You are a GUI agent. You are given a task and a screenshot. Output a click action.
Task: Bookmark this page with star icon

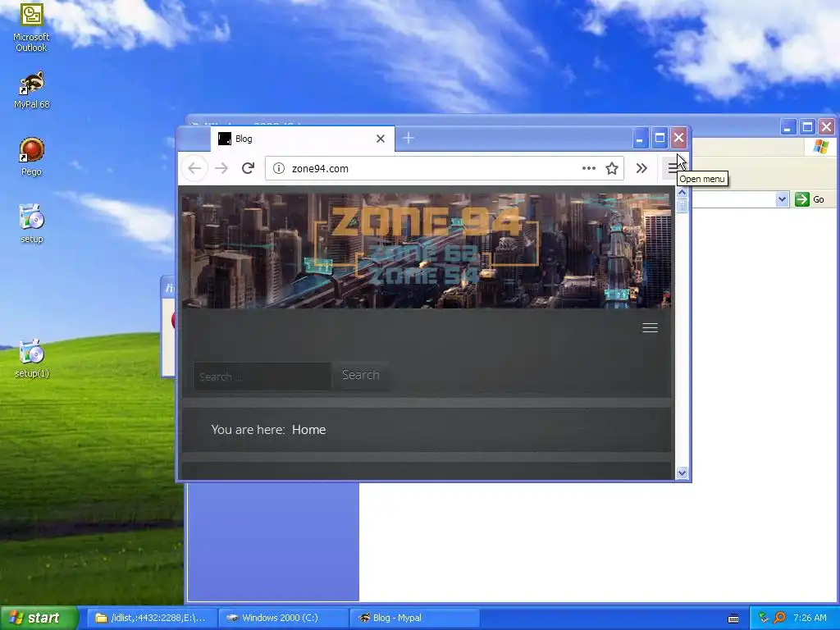[612, 168]
